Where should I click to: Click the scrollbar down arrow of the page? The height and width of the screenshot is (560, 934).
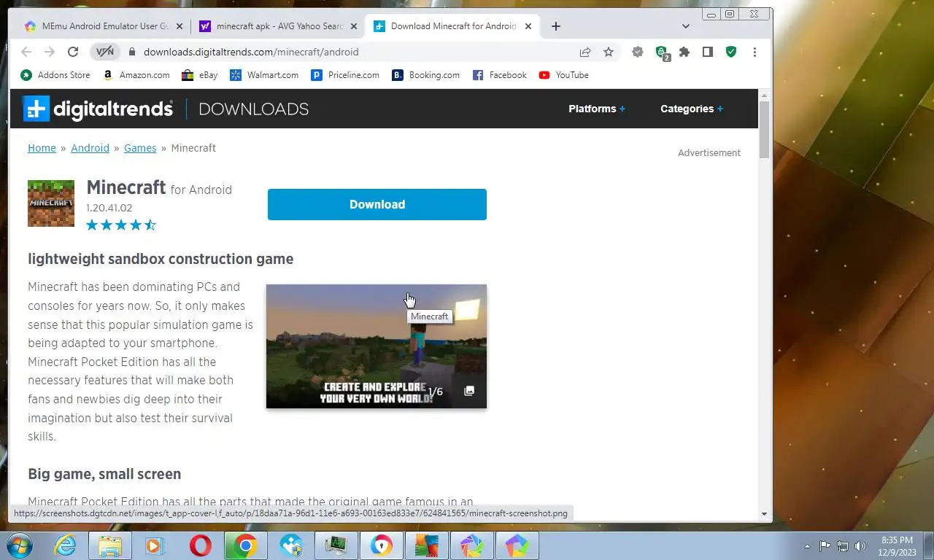click(x=765, y=514)
